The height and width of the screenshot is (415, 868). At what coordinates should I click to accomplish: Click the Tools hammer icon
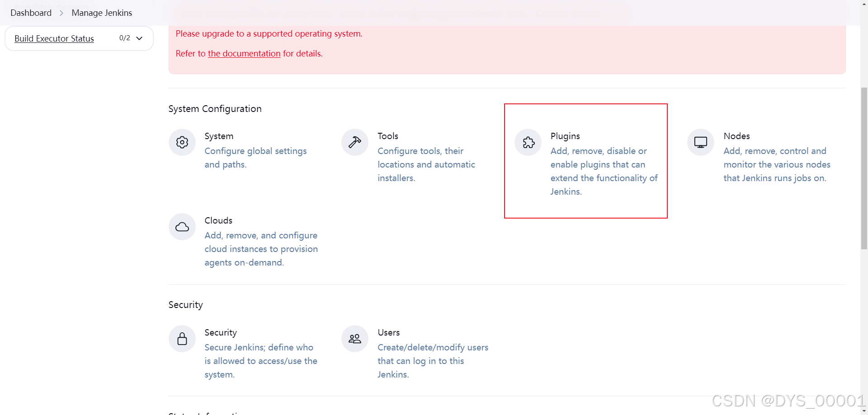(355, 142)
